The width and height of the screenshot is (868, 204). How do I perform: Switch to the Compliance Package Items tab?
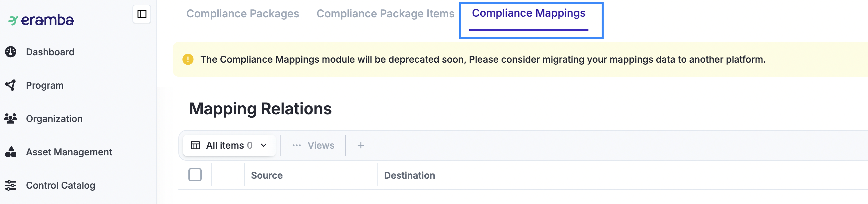pyautogui.click(x=385, y=14)
